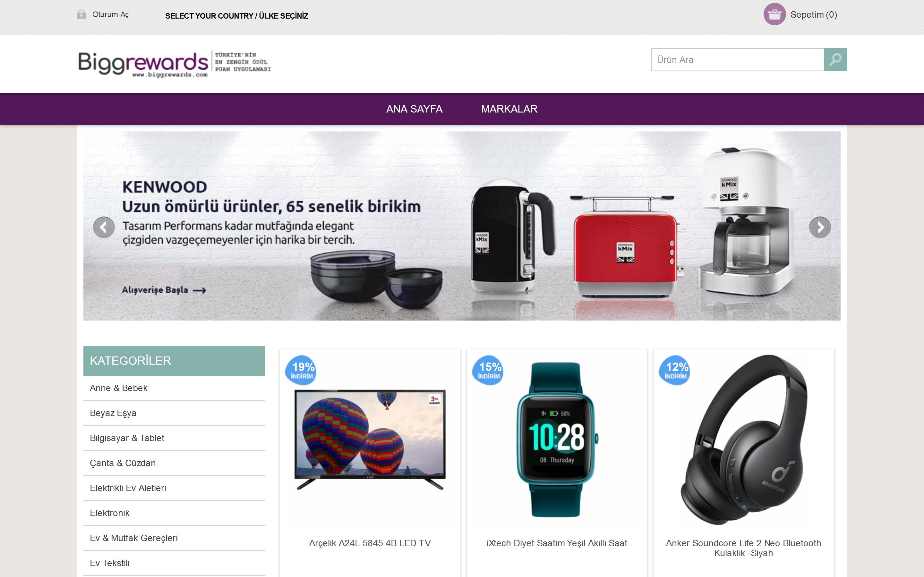Go to the next banner slide arrow
Image resolution: width=924 pixels, height=577 pixels.
click(820, 228)
